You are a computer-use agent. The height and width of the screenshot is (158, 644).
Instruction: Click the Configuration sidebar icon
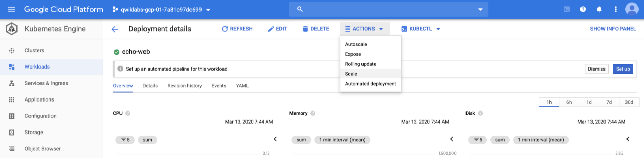tap(12, 116)
